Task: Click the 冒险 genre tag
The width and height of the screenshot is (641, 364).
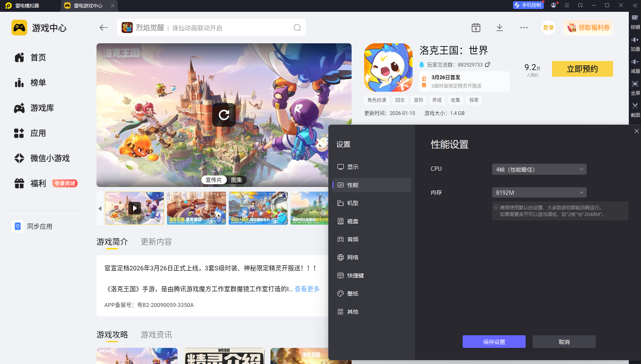Action: 419,100
